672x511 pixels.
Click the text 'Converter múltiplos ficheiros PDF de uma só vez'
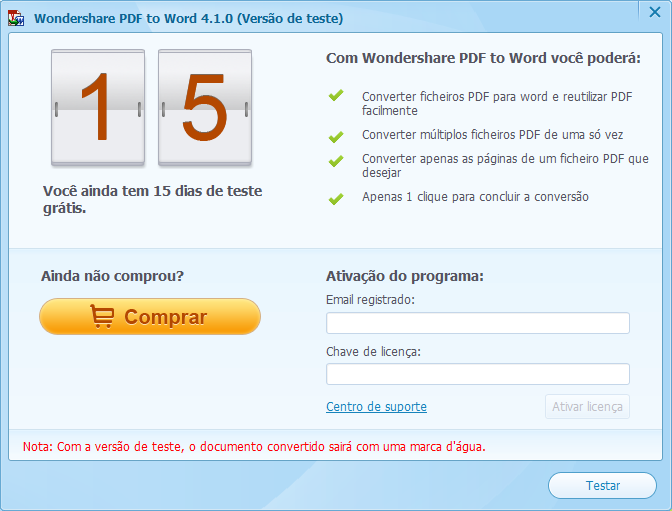point(492,135)
